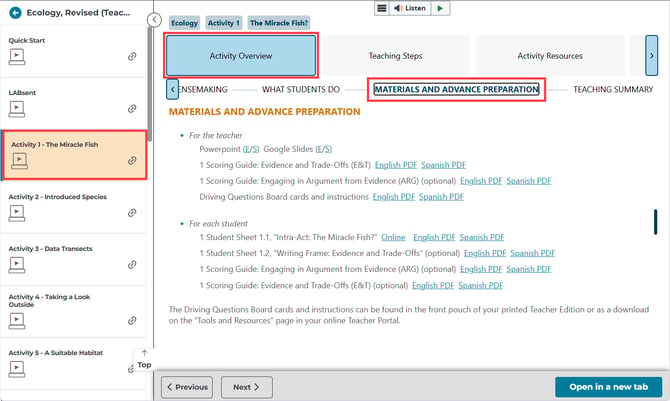Viewport: 670px width, 401px height.
Task: Click the back arrow beside Ecology, Revised title
Action: pyautogui.click(x=15, y=13)
